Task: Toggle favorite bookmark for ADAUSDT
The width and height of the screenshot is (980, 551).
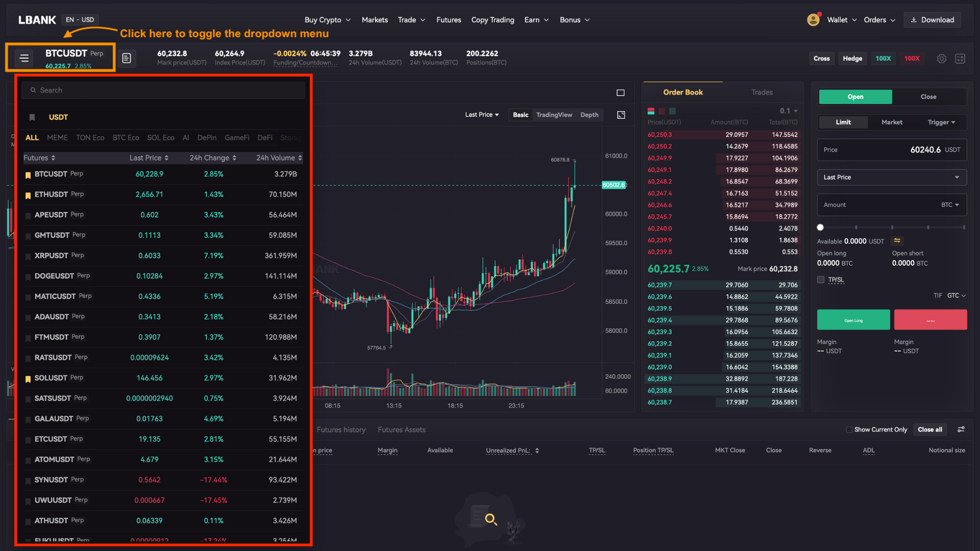Action: pos(28,317)
